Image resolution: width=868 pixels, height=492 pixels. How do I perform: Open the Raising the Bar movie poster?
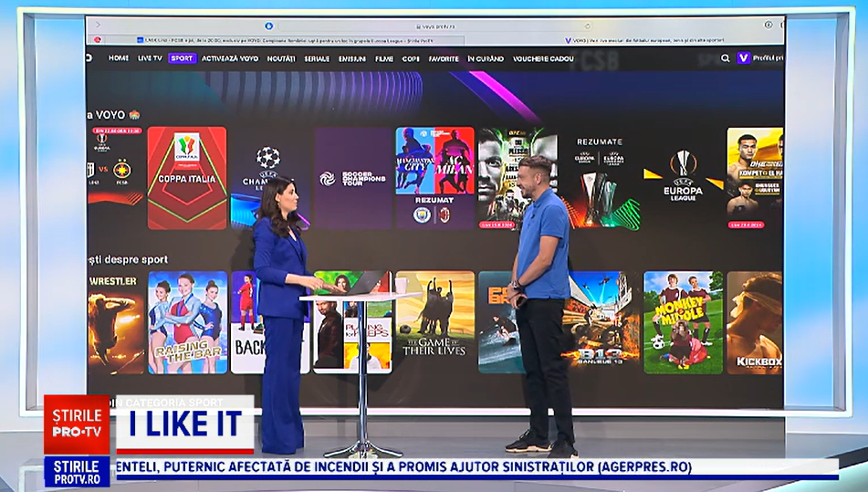point(187,322)
